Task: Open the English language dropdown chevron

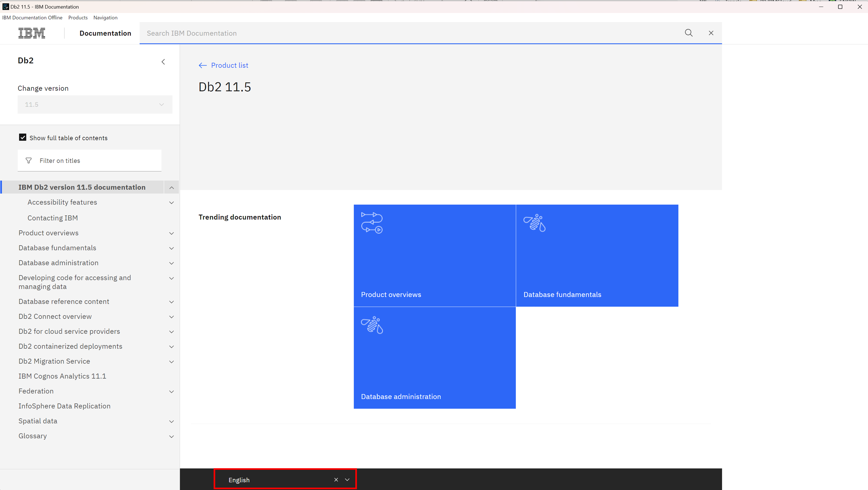Action: coord(347,480)
